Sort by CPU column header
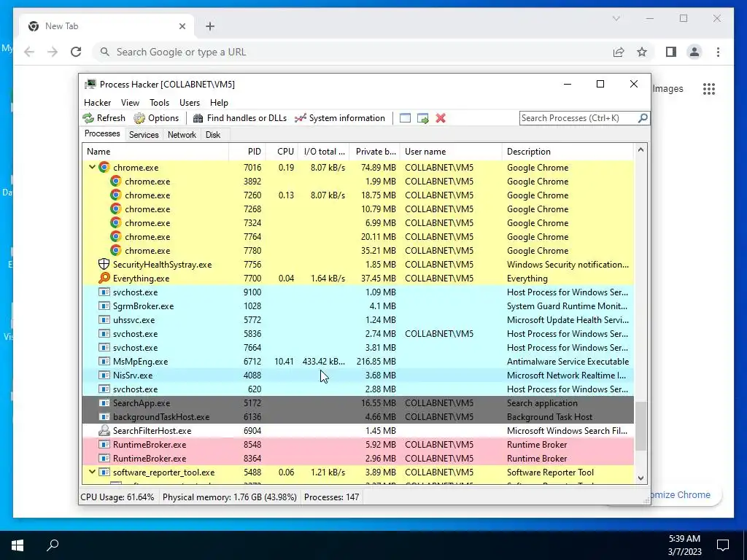This screenshot has height=560, width=747. 282,152
